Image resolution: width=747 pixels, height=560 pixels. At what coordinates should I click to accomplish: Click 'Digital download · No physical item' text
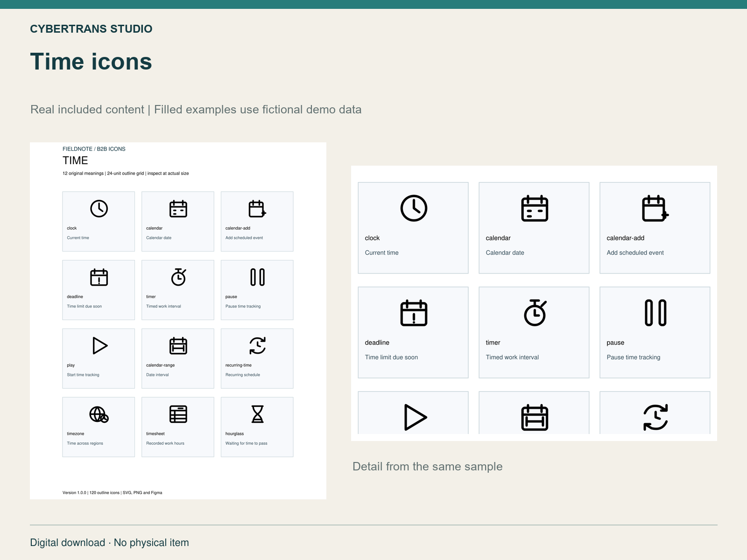pos(110,543)
